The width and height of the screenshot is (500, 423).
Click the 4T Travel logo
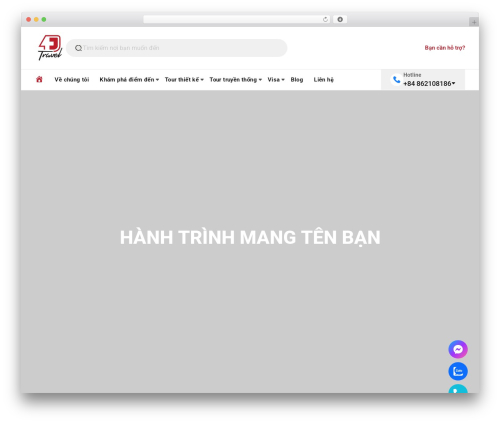(x=50, y=48)
